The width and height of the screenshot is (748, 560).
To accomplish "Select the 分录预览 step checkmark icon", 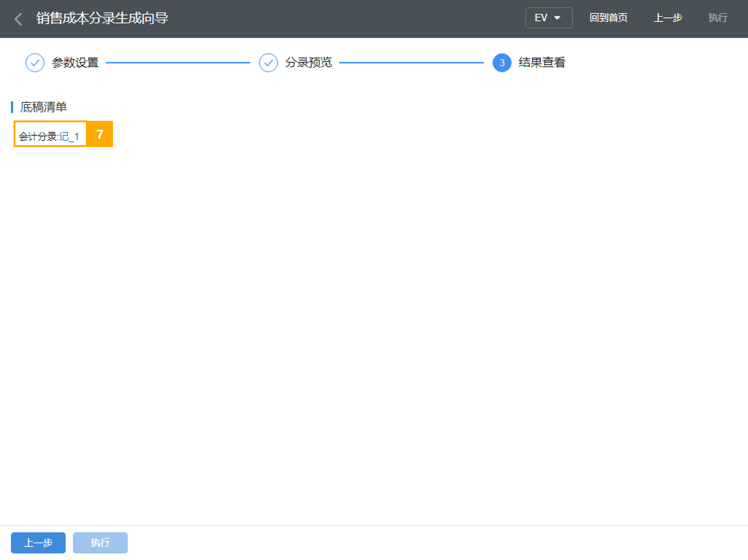I will pos(268,63).
